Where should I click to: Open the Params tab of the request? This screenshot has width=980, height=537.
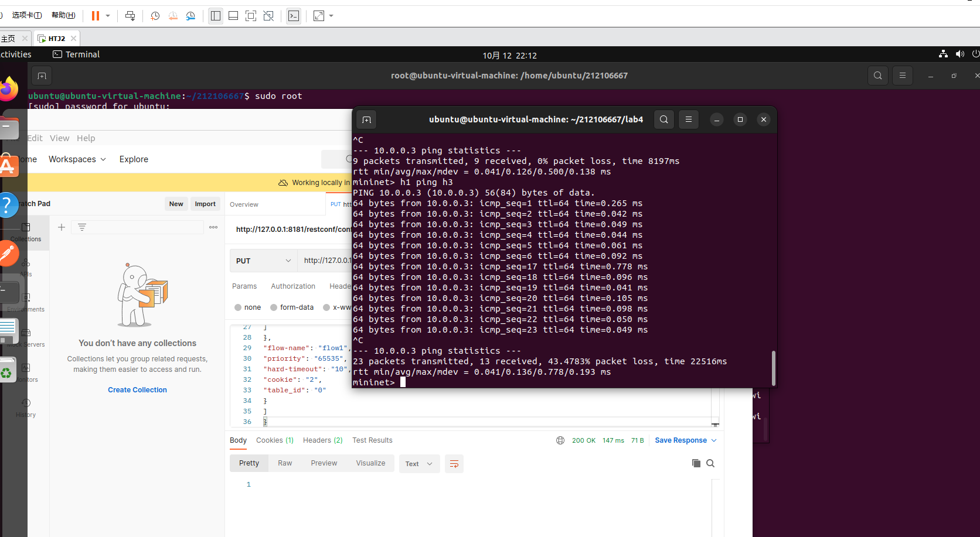click(x=244, y=286)
